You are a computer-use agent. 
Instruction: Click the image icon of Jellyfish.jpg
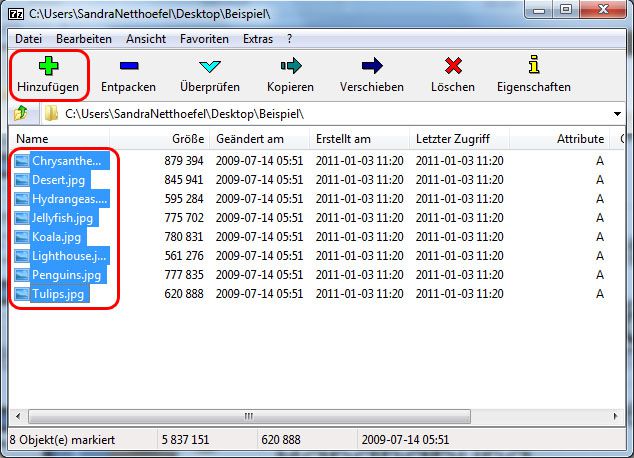[x=21, y=218]
